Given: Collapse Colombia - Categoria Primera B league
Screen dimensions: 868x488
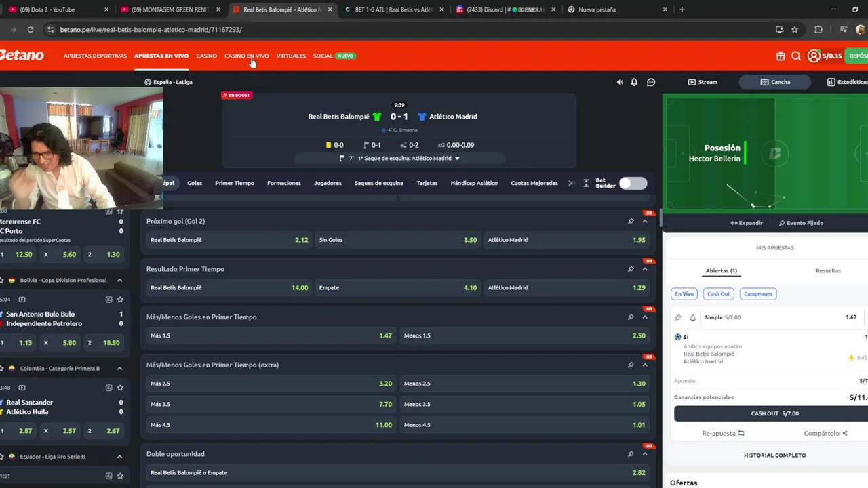Looking at the screenshot, I should pyautogui.click(x=119, y=368).
